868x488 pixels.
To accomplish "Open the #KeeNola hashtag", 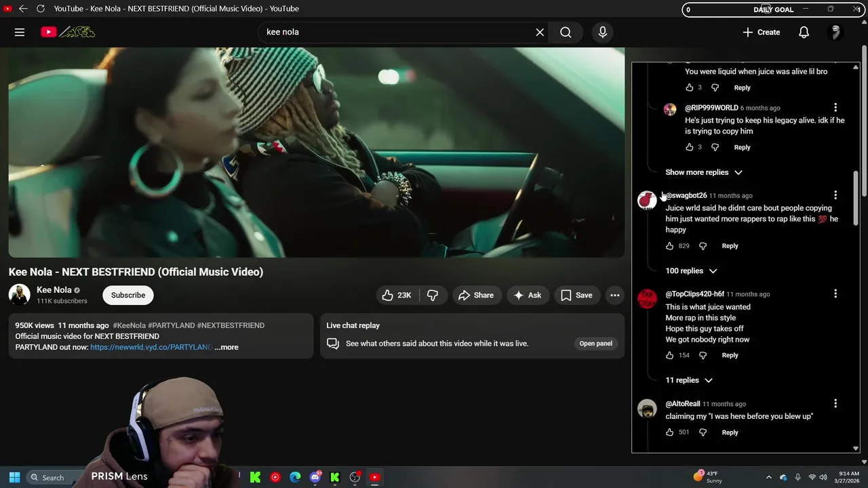I will pyautogui.click(x=129, y=325).
